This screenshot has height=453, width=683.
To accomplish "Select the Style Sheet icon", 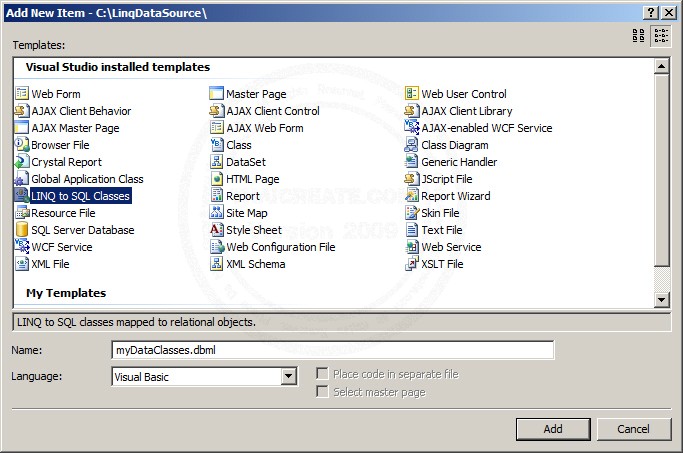I will (216, 230).
